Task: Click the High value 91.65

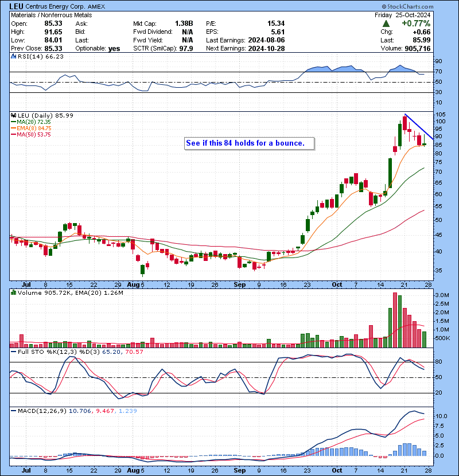Action: [53, 32]
